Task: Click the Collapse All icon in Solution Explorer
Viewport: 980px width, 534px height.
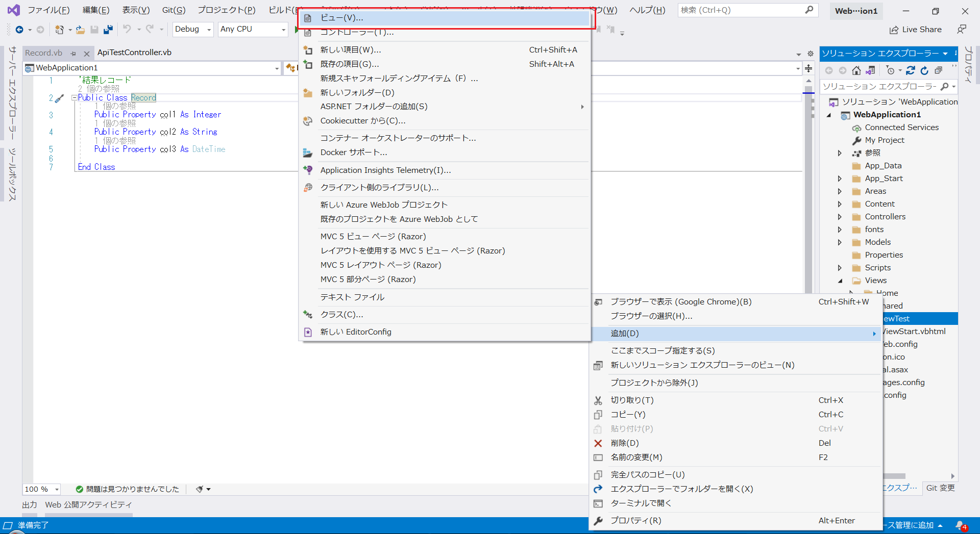Action: tap(939, 71)
